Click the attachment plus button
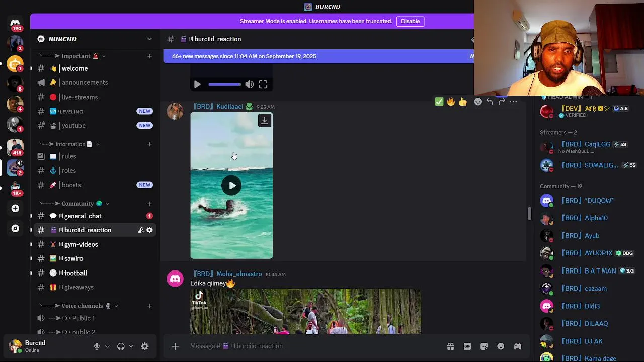Screen dimensions: 644x362 coord(175,346)
